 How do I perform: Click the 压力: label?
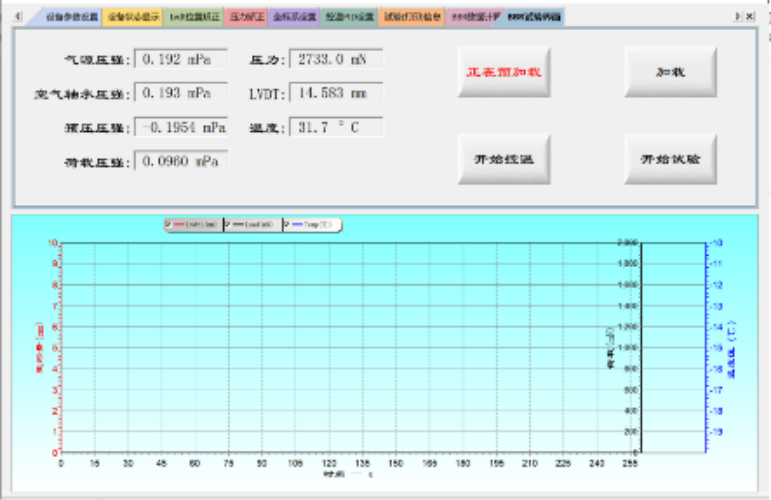click(267, 60)
